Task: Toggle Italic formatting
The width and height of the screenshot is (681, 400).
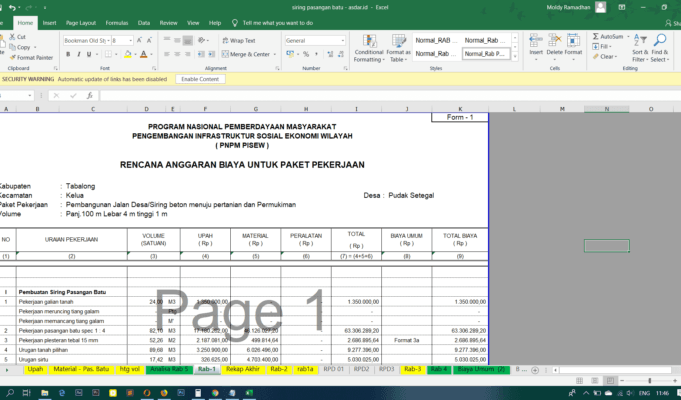Action: [78, 54]
